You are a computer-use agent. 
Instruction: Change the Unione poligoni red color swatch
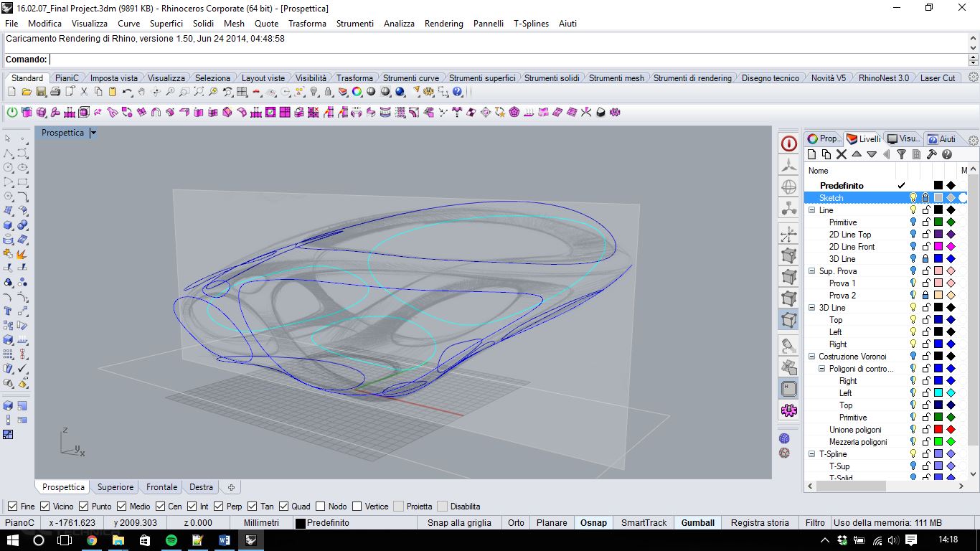tap(938, 430)
